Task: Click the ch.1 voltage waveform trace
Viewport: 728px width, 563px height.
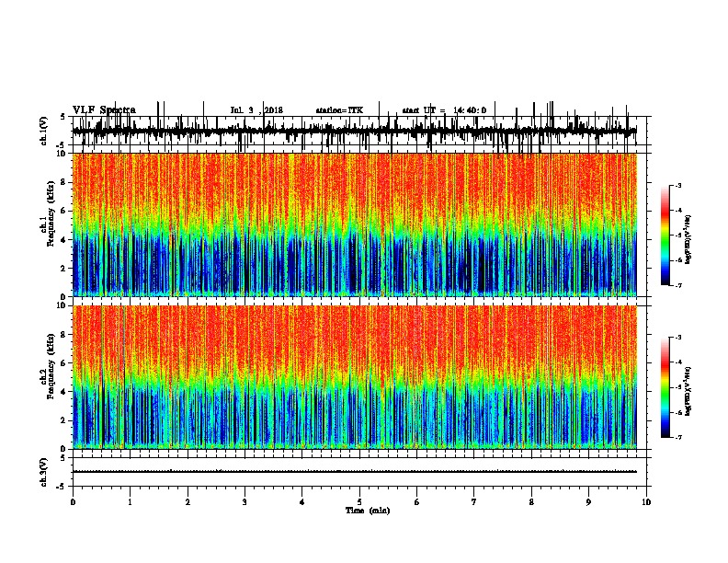Action: coord(354,131)
